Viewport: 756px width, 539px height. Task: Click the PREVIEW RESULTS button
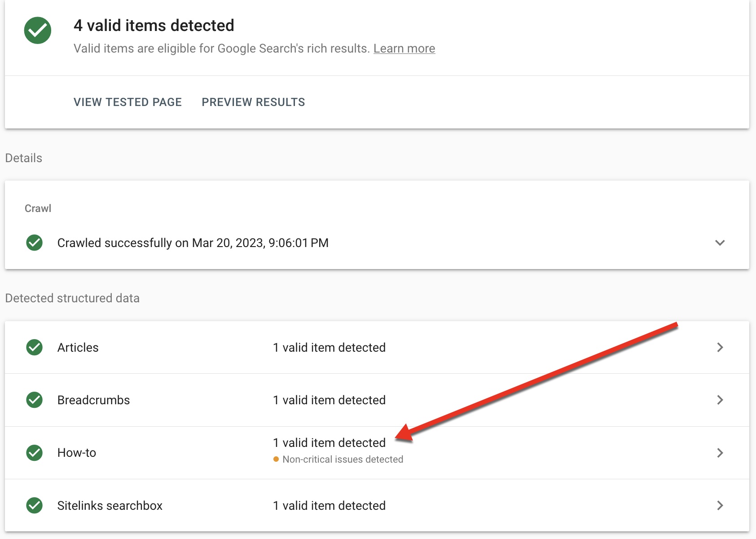click(x=253, y=102)
